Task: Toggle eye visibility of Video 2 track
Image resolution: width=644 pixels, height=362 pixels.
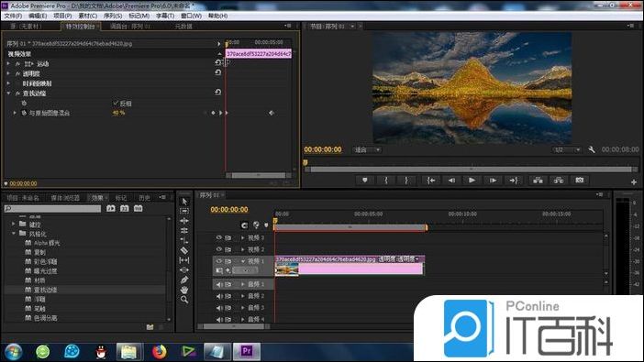Action: (x=219, y=249)
